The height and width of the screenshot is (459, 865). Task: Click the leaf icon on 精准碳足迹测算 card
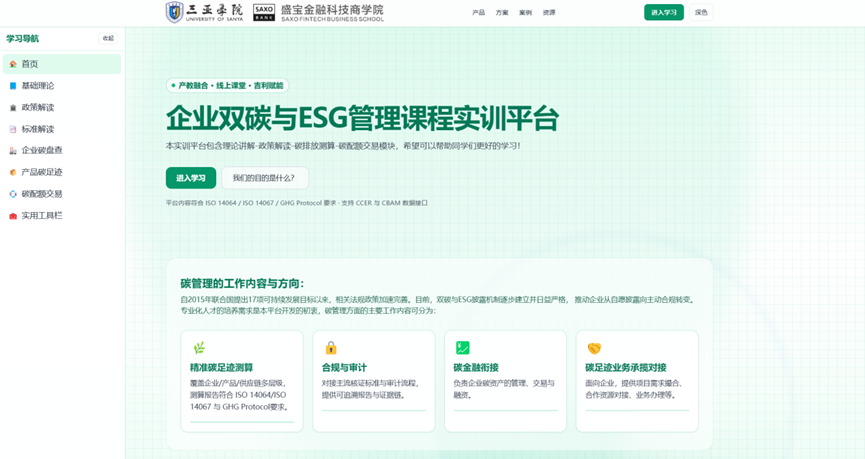tap(199, 348)
